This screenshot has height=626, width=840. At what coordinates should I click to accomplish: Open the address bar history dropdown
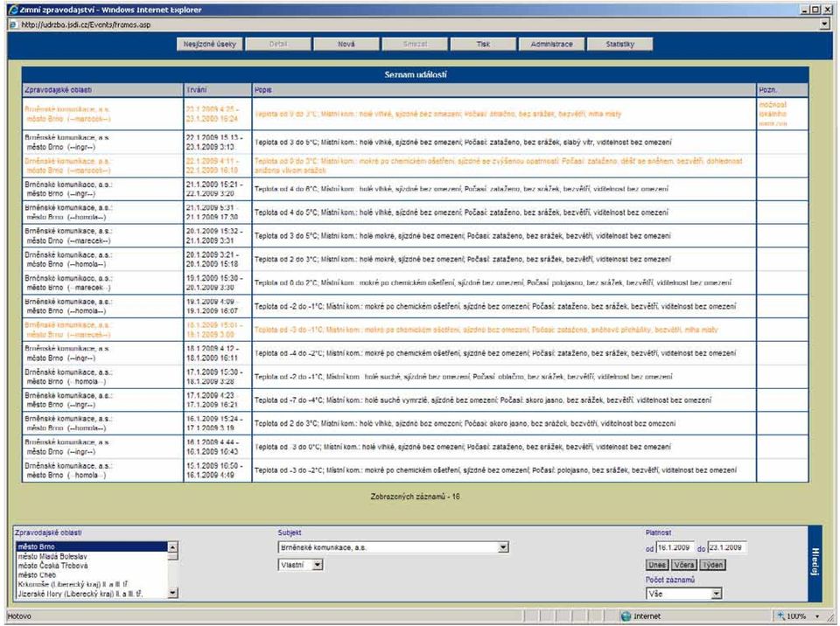(825, 24)
